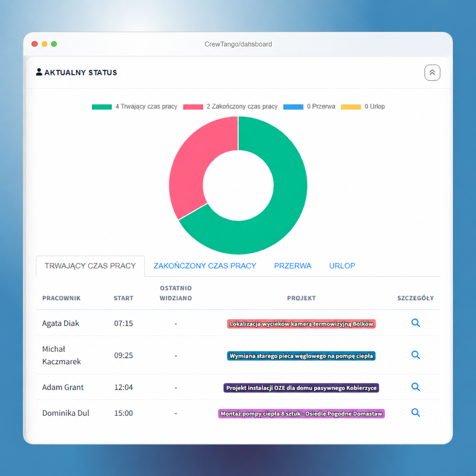Close the window with red button
Image resolution: width=476 pixels, height=476 pixels.
(35, 44)
